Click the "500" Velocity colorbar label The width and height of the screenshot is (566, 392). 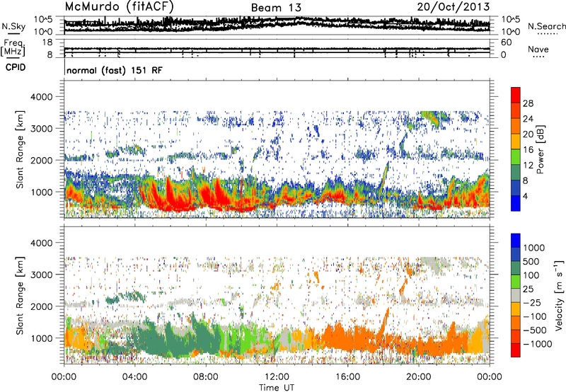point(531,262)
